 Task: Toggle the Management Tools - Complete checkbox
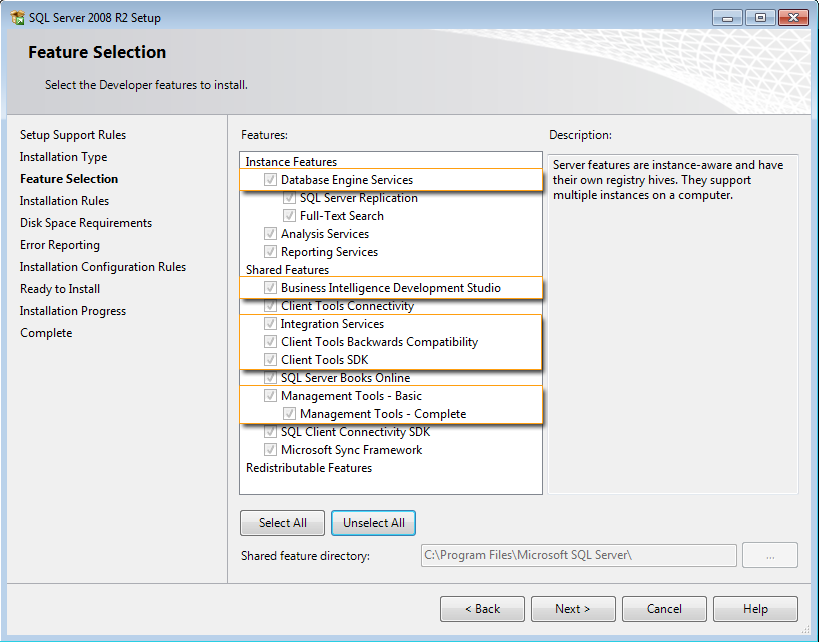[289, 414]
